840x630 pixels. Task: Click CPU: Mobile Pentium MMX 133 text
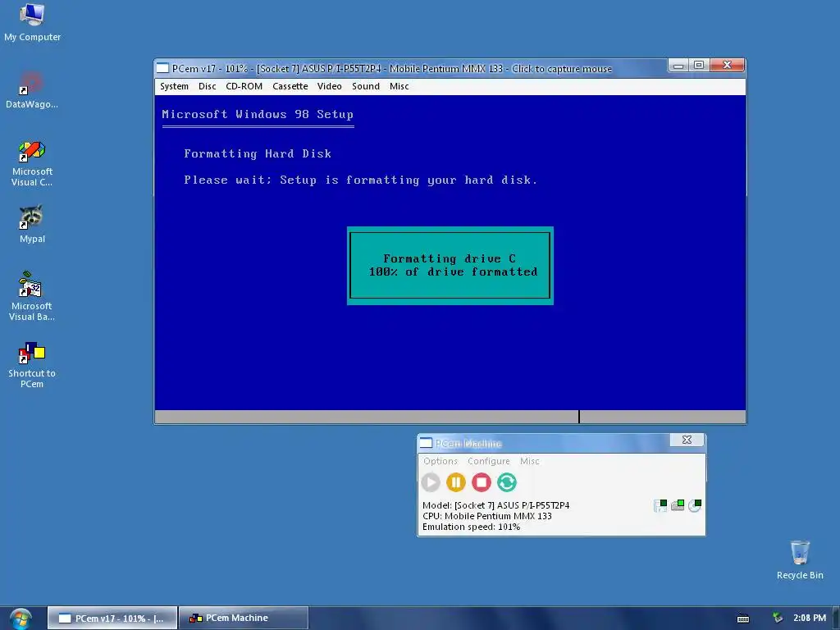pos(486,516)
